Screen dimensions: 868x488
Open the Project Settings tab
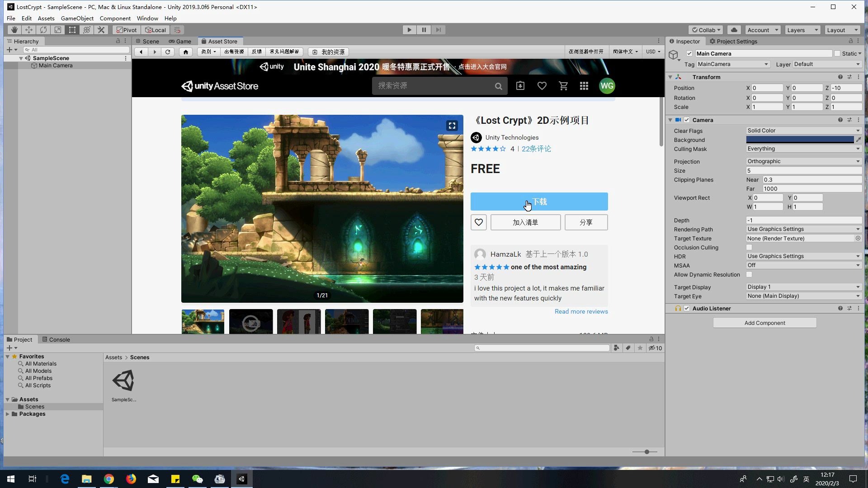pos(733,42)
